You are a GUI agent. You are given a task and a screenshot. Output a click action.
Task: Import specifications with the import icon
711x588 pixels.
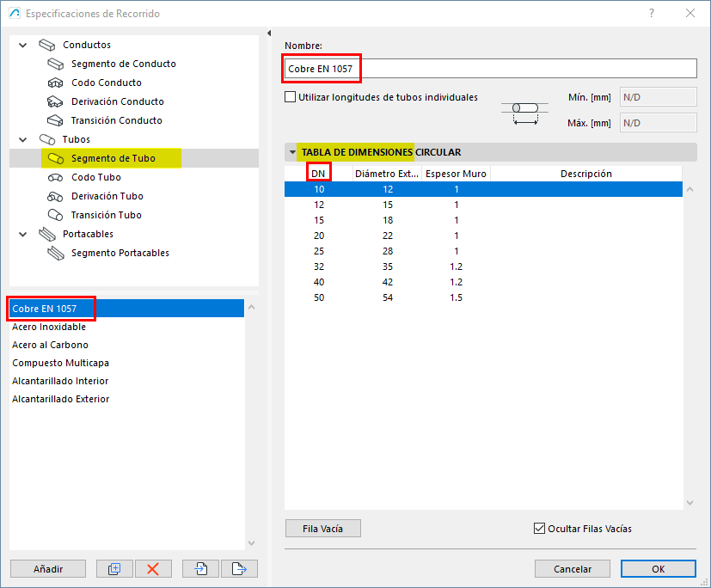click(201, 568)
